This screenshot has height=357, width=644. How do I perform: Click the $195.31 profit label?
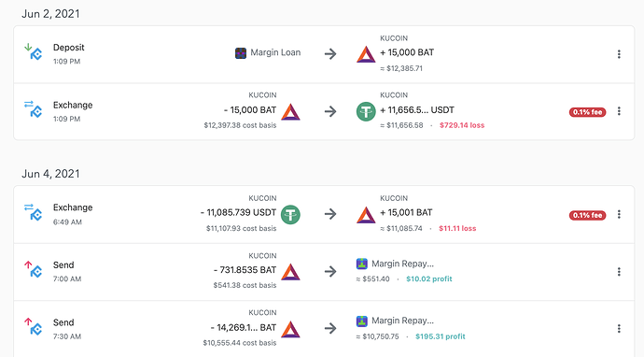441,336
